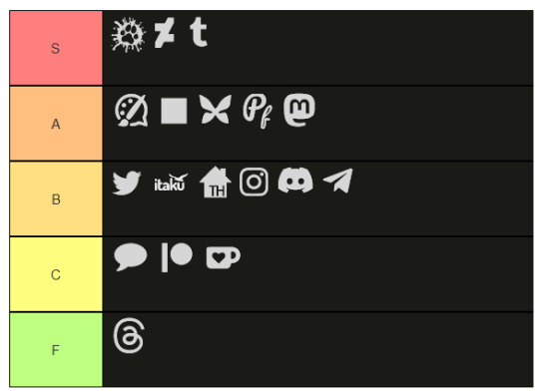
Task: Select the Mastodon icon in A tier
Action: (x=299, y=110)
